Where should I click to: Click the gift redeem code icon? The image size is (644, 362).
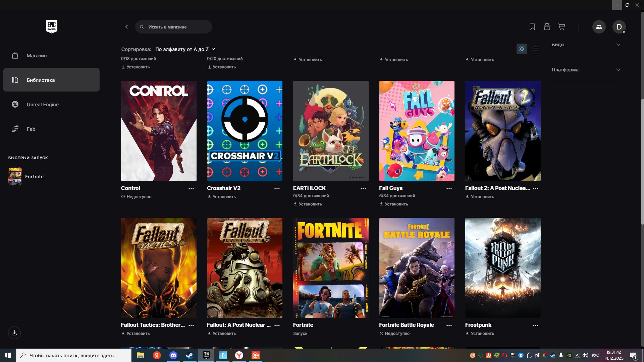(x=546, y=26)
